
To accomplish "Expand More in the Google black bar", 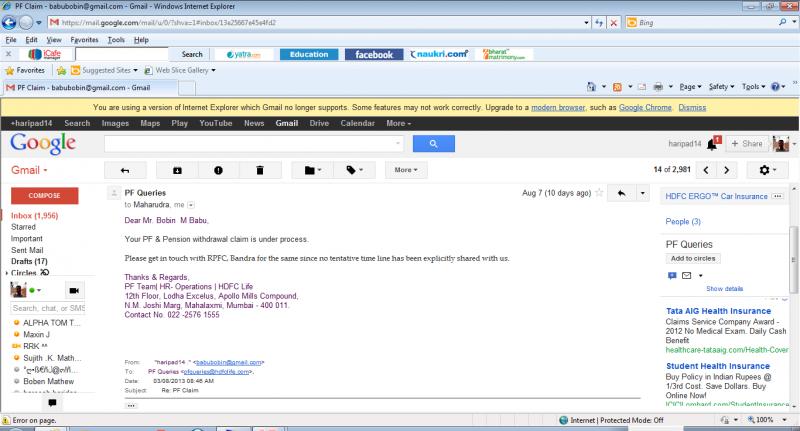I will coord(398,123).
